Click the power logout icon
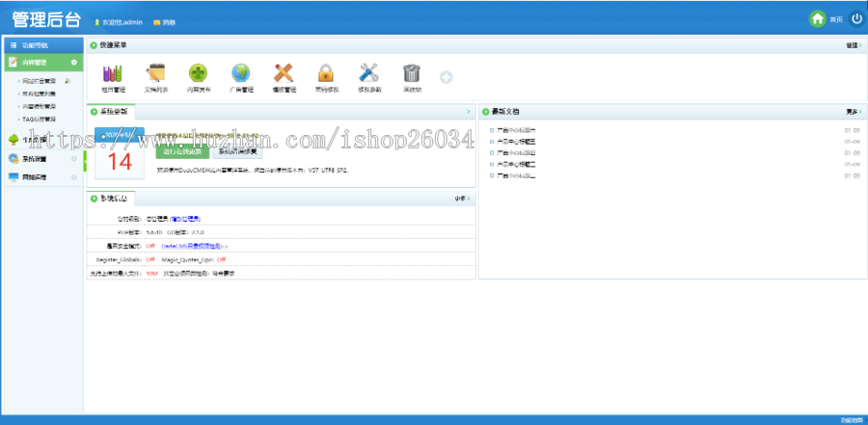This screenshot has height=425, width=868. point(856,18)
